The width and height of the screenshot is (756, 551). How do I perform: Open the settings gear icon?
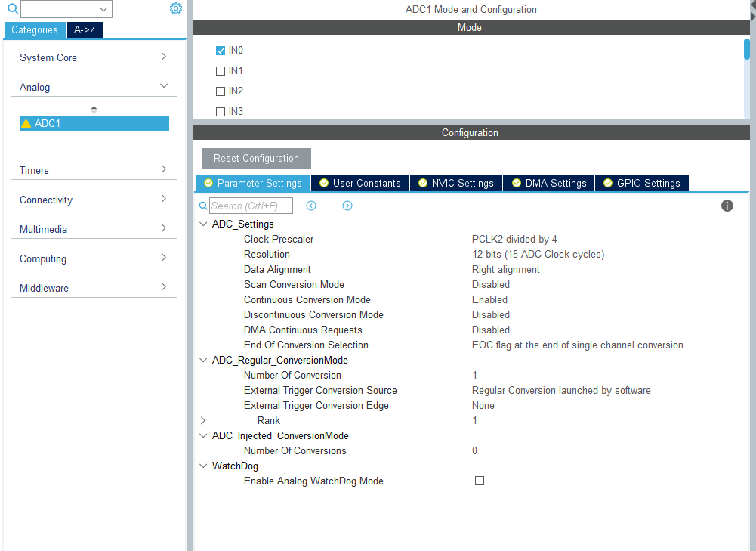tap(176, 8)
